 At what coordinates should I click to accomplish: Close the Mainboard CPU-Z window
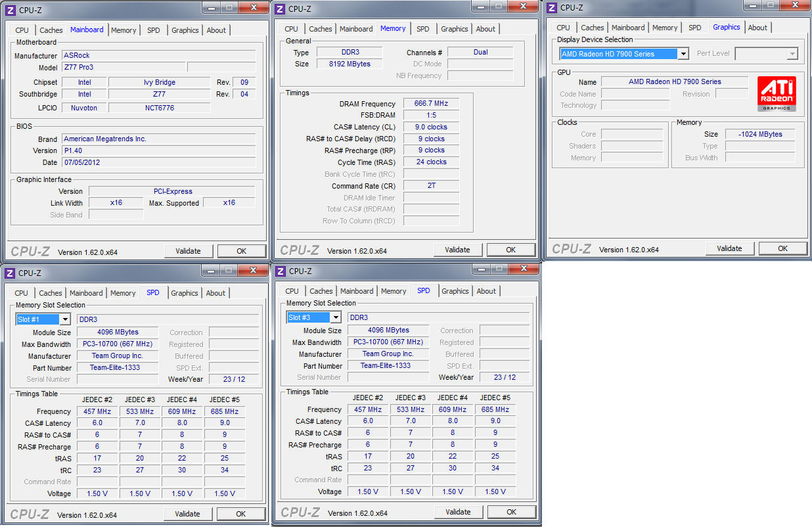pyautogui.click(x=253, y=8)
